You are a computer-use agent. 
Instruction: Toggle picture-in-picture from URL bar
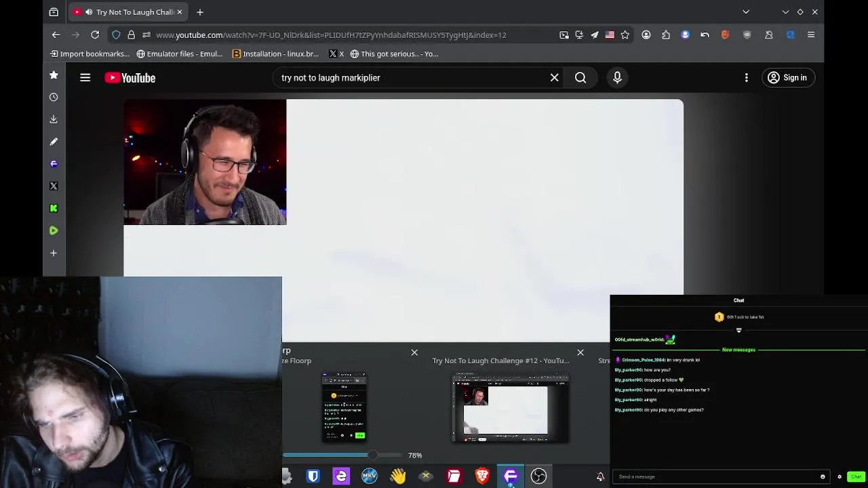[x=564, y=35]
